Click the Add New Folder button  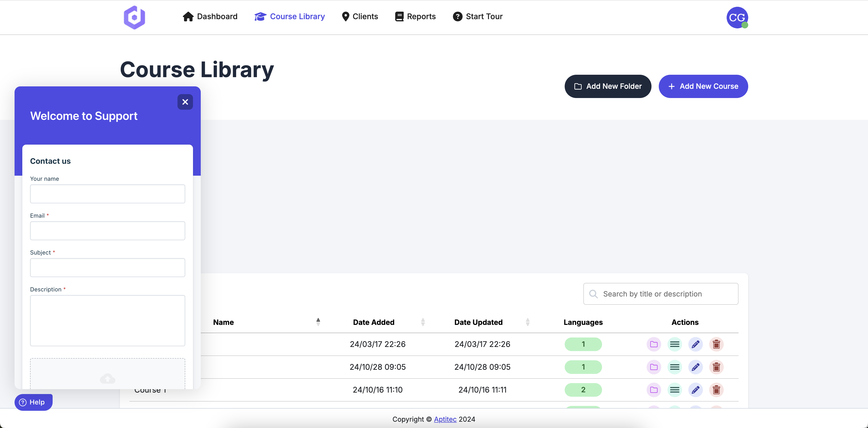[x=608, y=86]
